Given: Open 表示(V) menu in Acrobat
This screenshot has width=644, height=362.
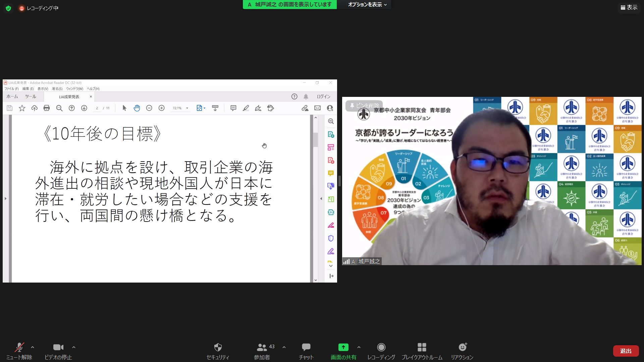Looking at the screenshot, I should (x=43, y=89).
